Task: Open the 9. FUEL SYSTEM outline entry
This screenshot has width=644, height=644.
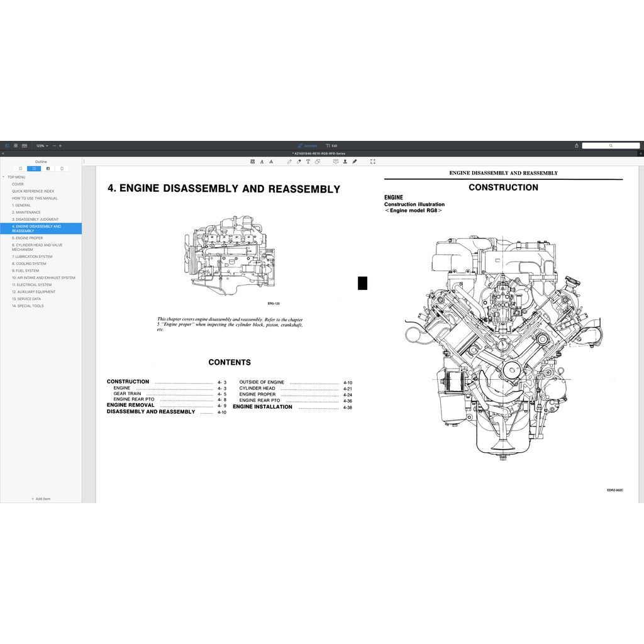Action: pyautogui.click(x=25, y=270)
